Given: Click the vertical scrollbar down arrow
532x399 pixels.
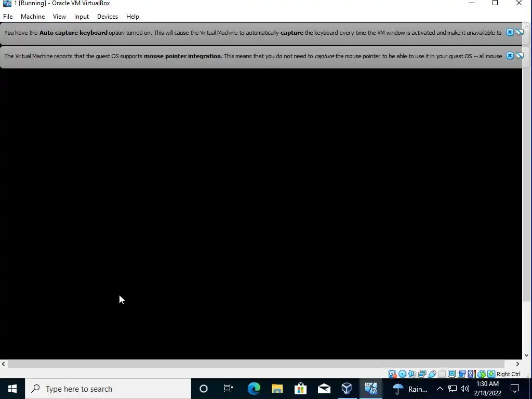Looking at the screenshot, I should (x=527, y=355).
